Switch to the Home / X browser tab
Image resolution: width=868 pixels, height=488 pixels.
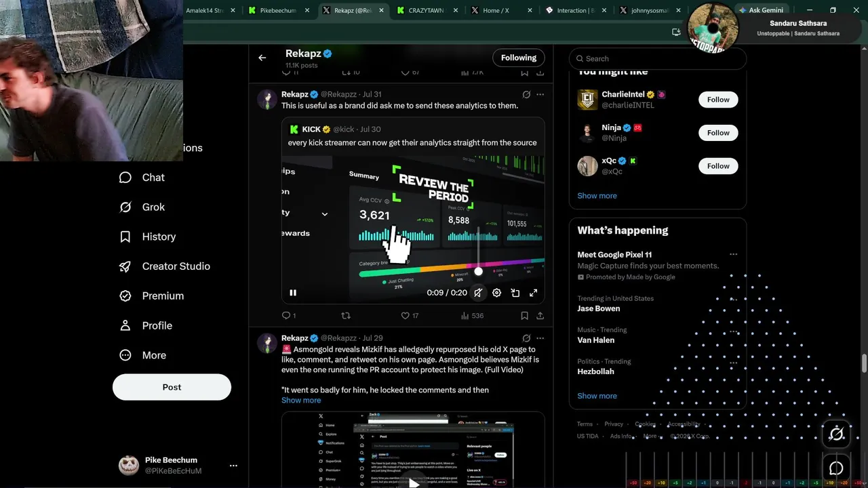point(500,10)
